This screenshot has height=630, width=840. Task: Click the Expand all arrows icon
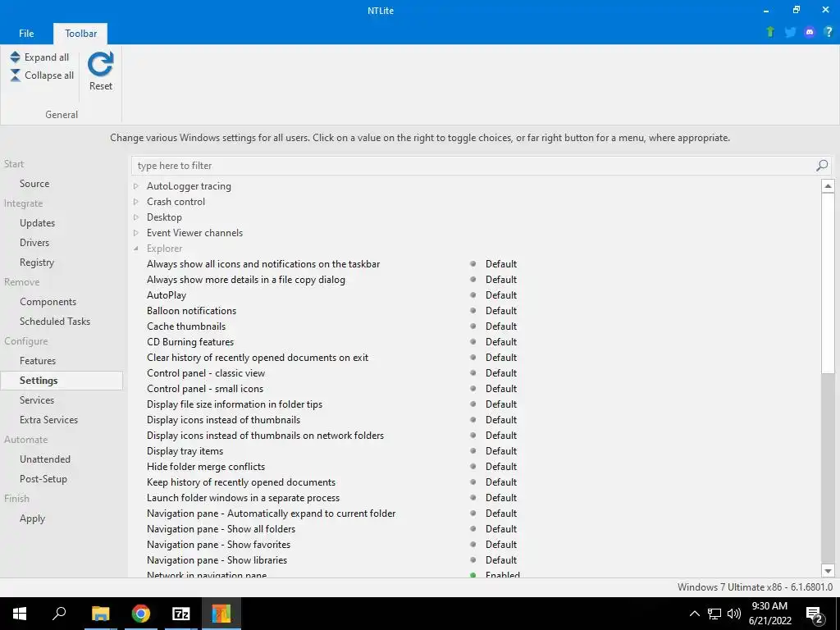click(15, 57)
